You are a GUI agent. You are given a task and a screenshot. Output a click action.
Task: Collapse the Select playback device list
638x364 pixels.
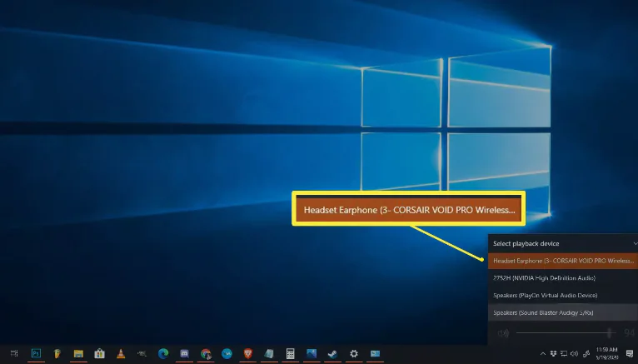[x=636, y=243]
